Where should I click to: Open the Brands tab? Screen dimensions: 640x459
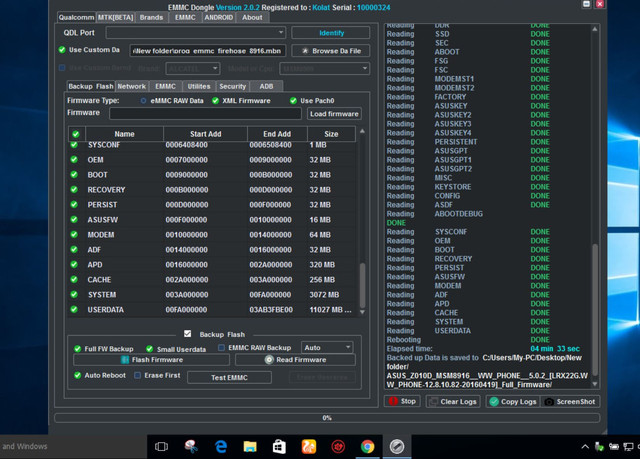(x=151, y=17)
